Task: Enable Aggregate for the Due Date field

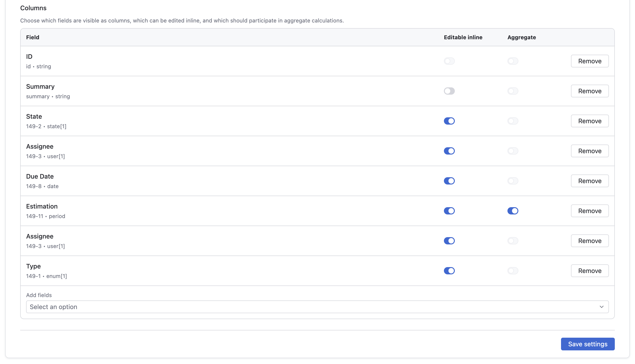Action: point(513,181)
